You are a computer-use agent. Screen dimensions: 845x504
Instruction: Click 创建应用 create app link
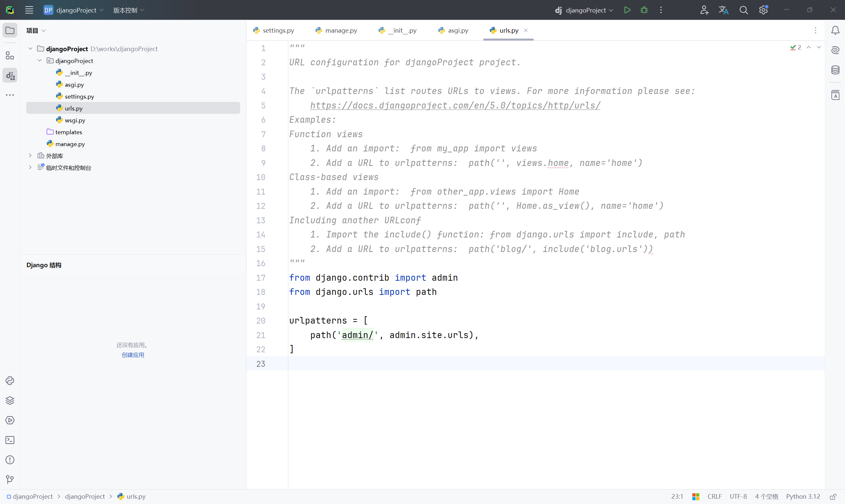click(x=133, y=355)
